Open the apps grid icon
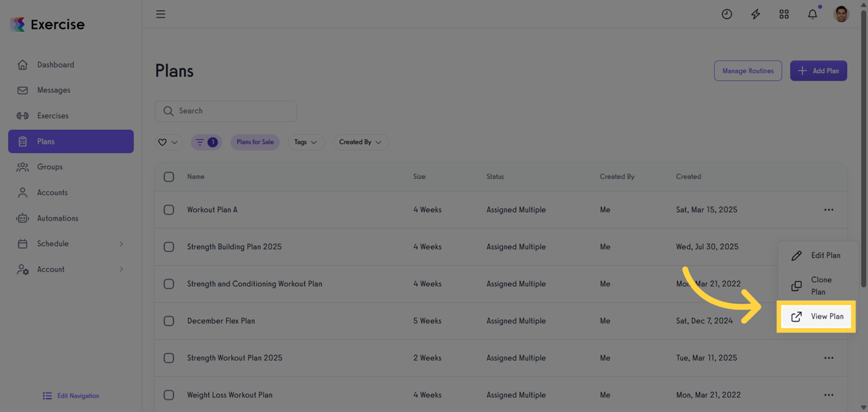Image resolution: width=868 pixels, height=412 pixels. pyautogui.click(x=784, y=14)
